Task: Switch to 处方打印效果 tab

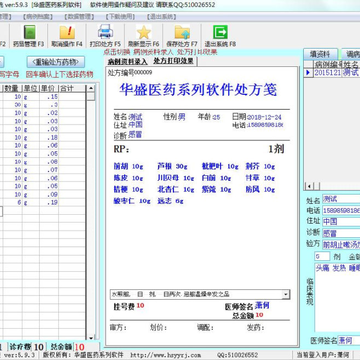Action: tap(174, 61)
